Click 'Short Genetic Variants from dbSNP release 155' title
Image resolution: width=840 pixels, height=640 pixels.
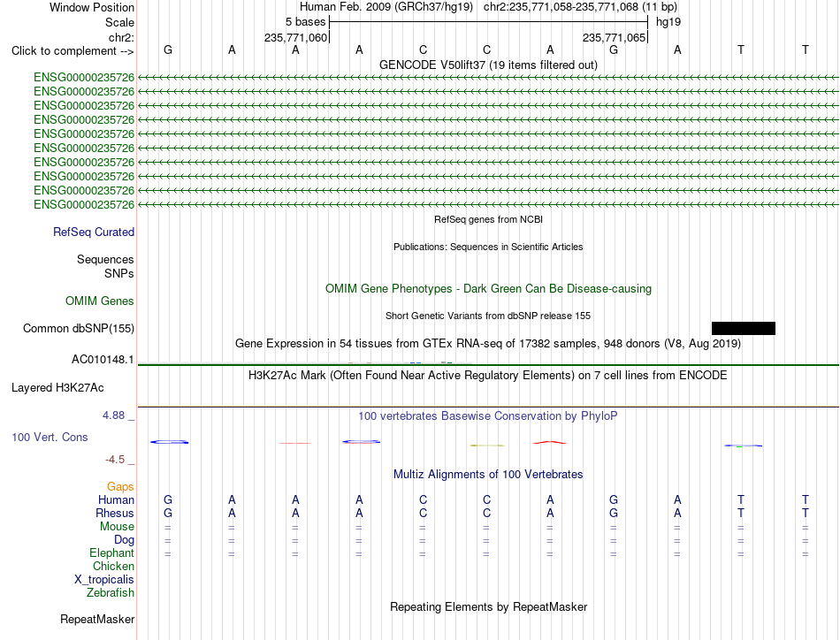click(x=488, y=316)
